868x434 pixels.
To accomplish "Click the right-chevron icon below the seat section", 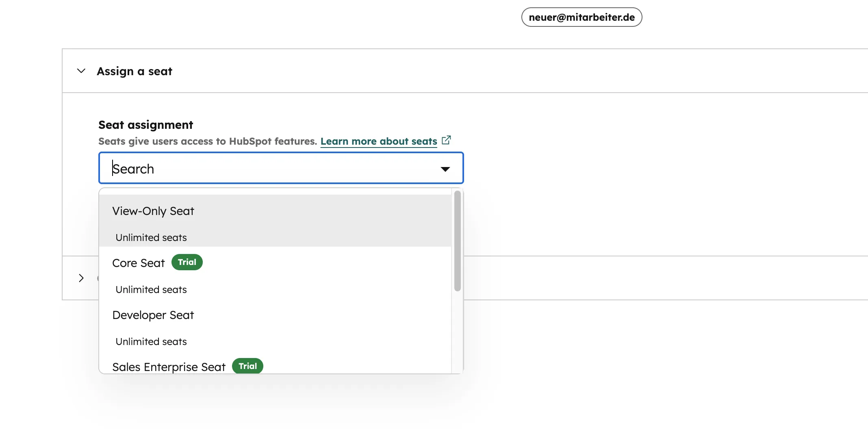I will [x=81, y=278].
